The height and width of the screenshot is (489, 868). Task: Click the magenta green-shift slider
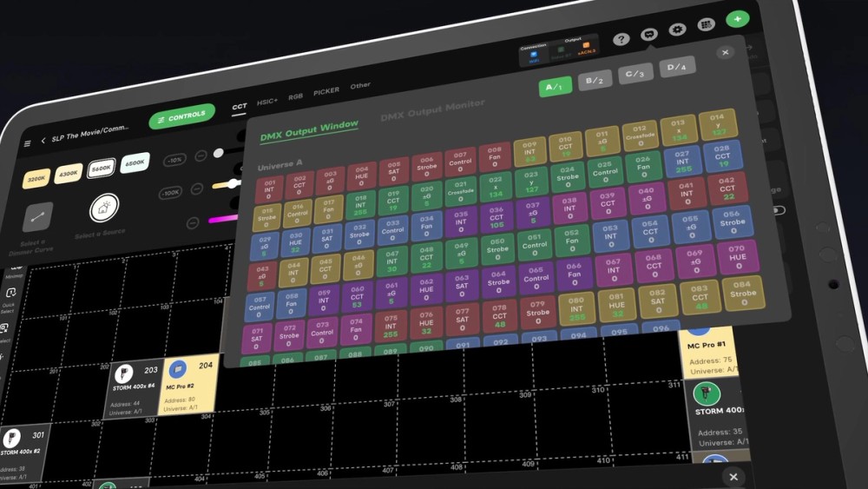(223, 219)
